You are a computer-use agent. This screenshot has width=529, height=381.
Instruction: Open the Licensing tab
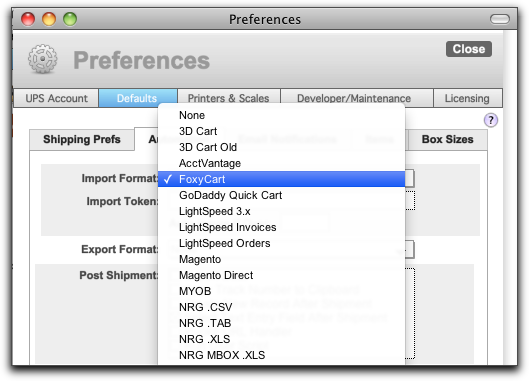tap(467, 98)
